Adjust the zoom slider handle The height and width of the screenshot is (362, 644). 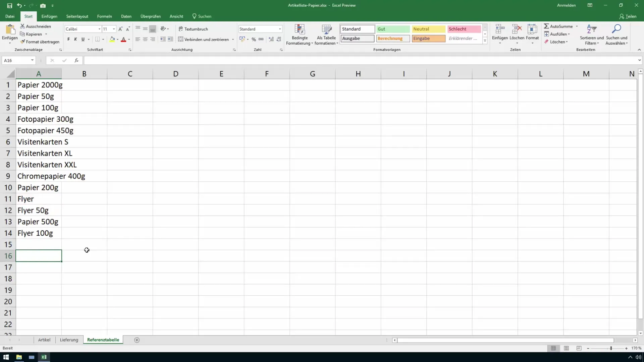[x=611, y=348]
